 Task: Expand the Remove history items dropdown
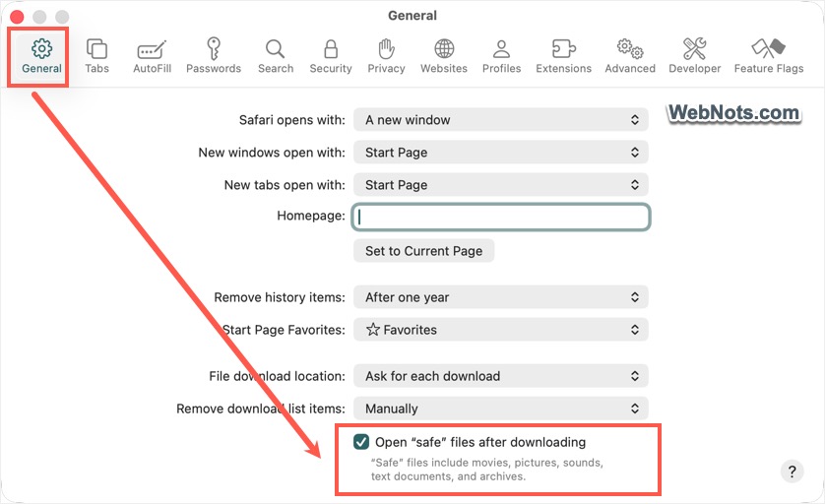[501, 297]
